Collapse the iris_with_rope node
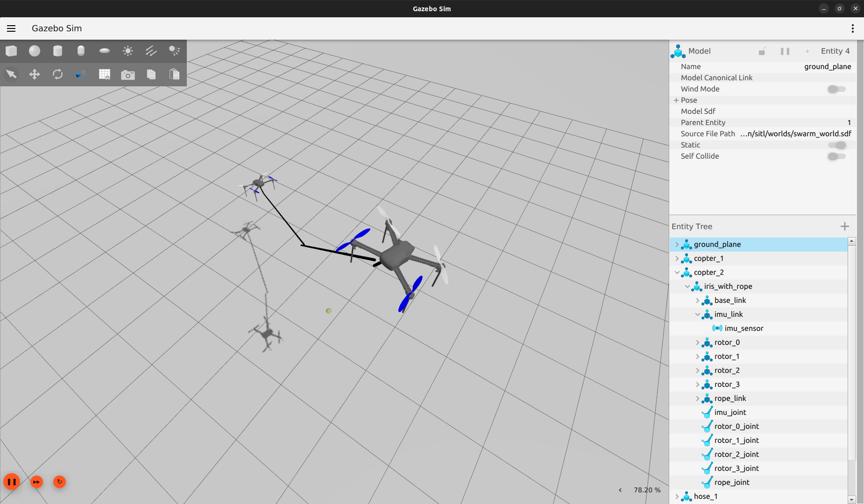This screenshot has height=504, width=864. (687, 287)
